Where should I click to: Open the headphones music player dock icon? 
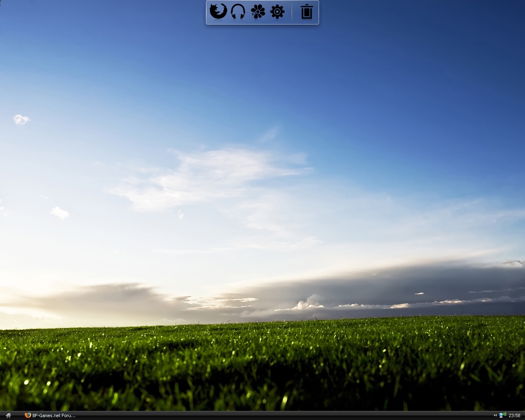tap(238, 12)
